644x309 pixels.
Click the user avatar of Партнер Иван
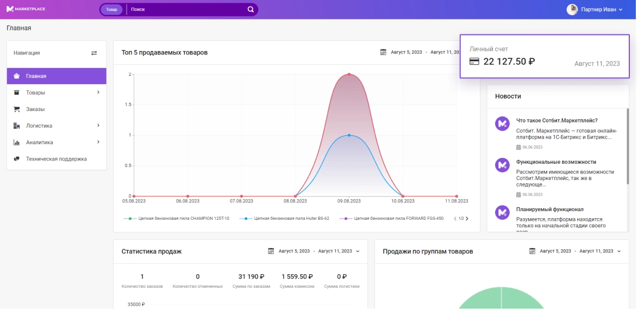click(572, 9)
